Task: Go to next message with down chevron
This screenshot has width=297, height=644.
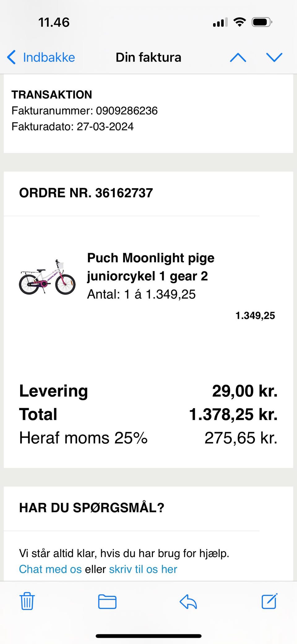Action: [274, 58]
